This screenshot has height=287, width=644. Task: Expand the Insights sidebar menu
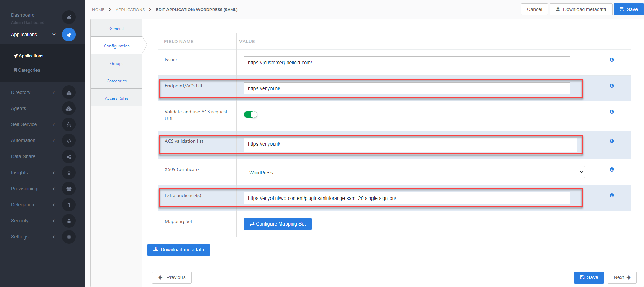pyautogui.click(x=54, y=173)
